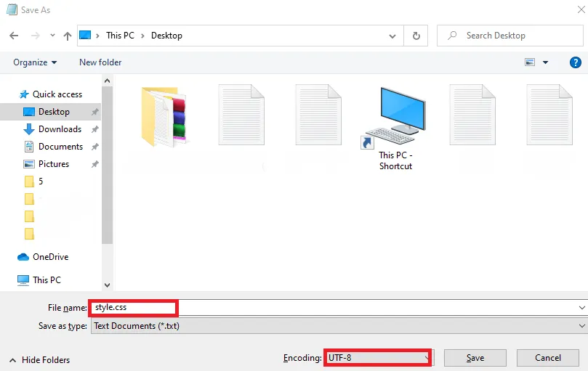Select the colorful binder folder icon

point(164,117)
